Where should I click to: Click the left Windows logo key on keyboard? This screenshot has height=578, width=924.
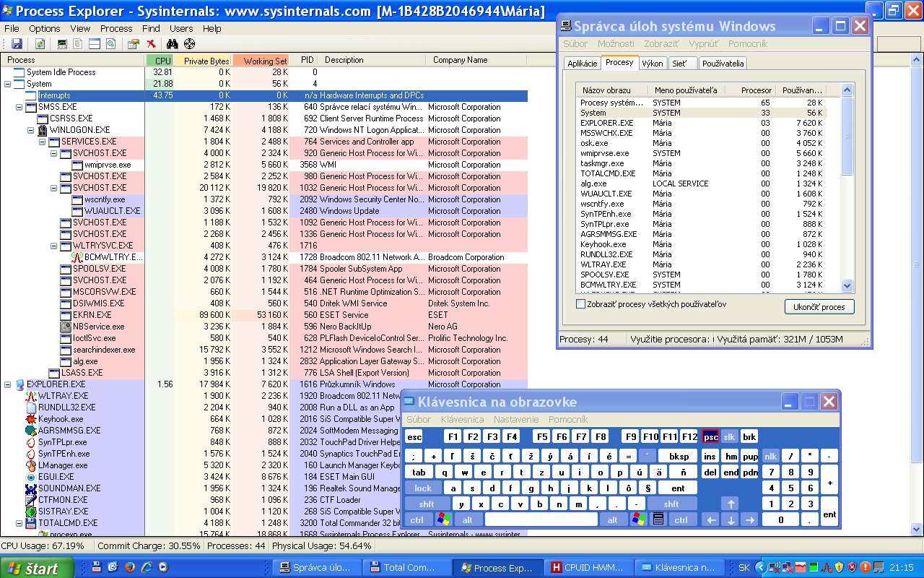click(443, 519)
